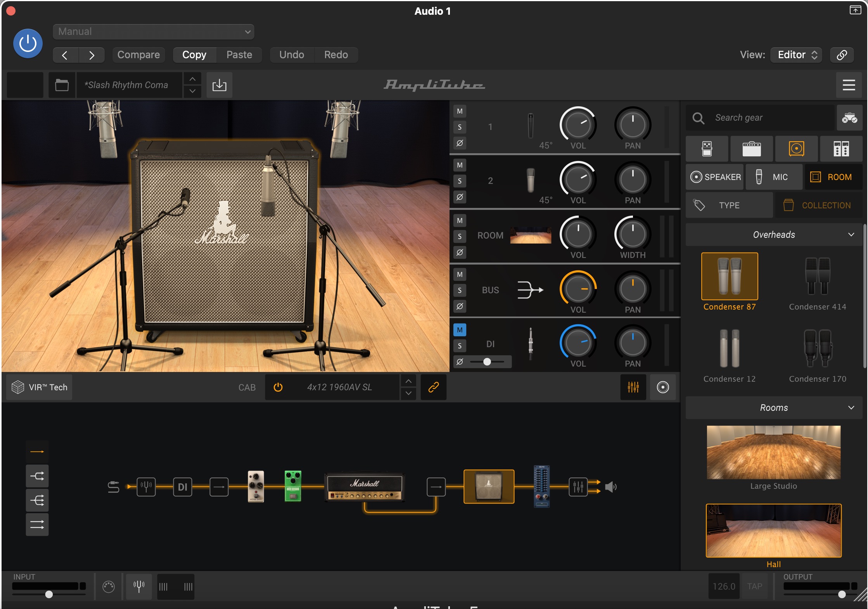Select the Hall room
Screen dimensions: 868x609
click(774, 531)
